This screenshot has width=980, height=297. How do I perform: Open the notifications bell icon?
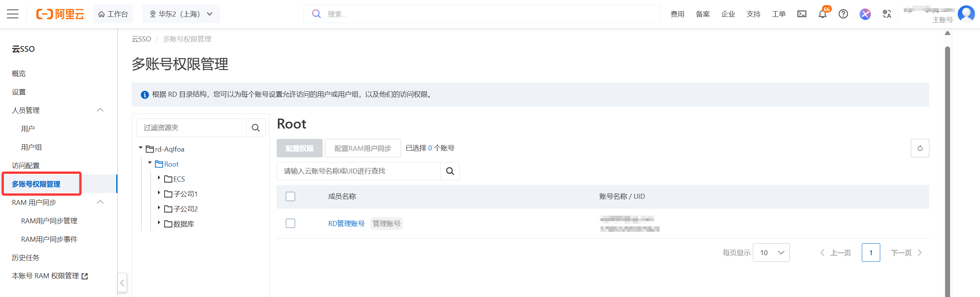[822, 15]
